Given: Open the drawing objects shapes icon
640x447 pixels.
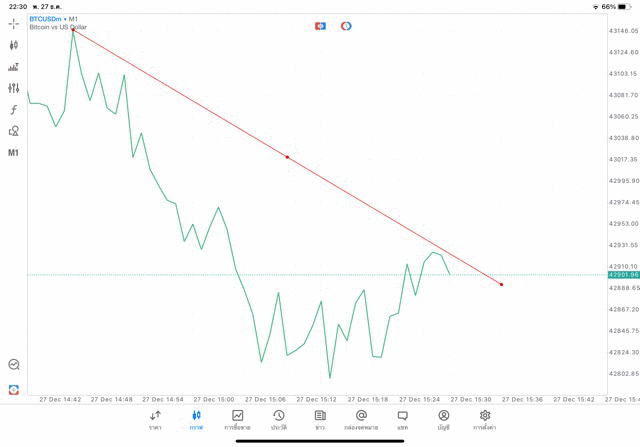Looking at the screenshot, I should [13, 131].
